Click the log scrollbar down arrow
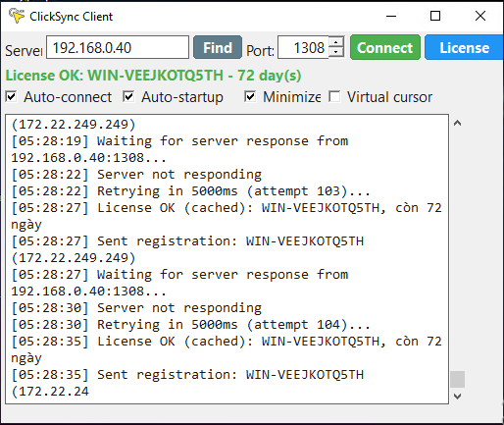This screenshot has height=425, width=504. [x=458, y=397]
